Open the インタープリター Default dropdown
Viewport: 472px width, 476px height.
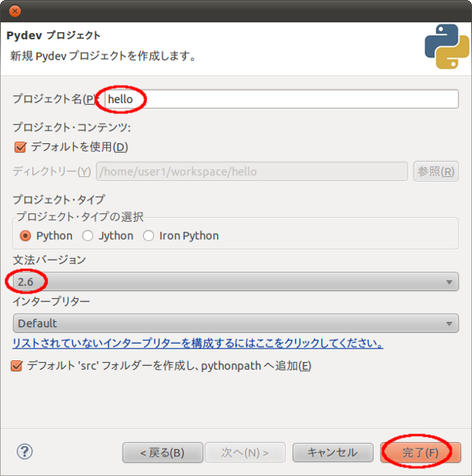point(235,323)
